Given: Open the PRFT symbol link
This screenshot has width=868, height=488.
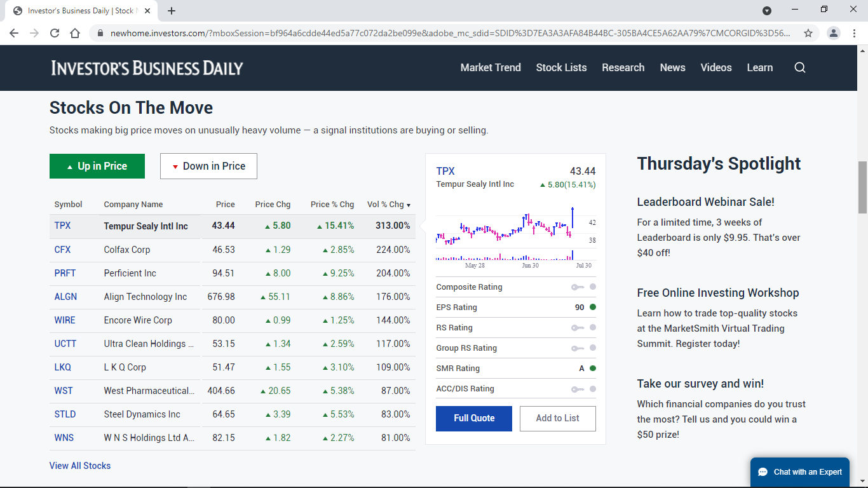Looking at the screenshot, I should (x=65, y=273).
